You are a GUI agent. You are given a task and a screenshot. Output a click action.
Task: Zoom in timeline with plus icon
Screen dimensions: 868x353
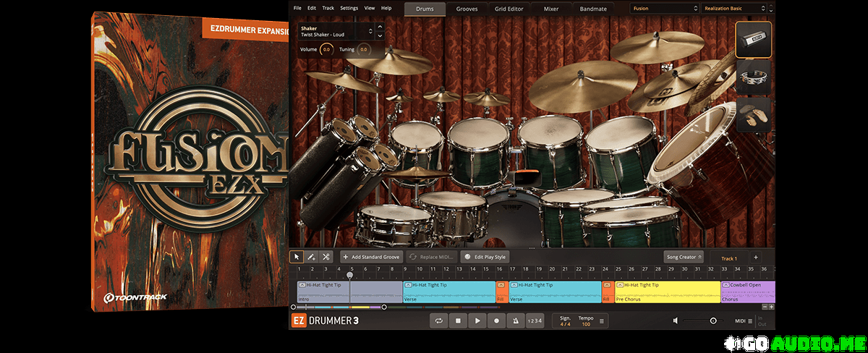click(771, 307)
